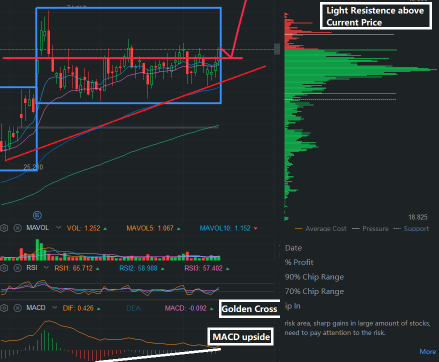
Task: Click the MAVOL10: 1.152 value
Action: pyautogui.click(x=225, y=228)
